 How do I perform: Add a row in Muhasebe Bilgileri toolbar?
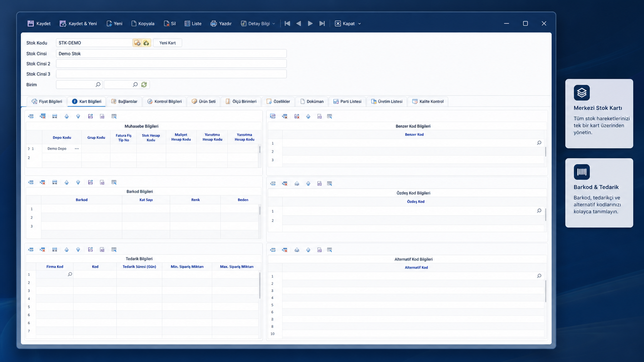(x=31, y=116)
